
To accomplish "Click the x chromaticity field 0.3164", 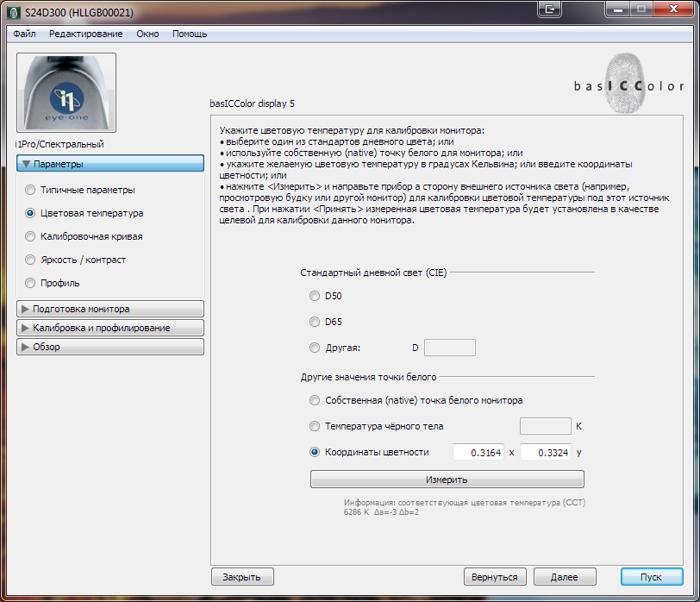I will [478, 452].
